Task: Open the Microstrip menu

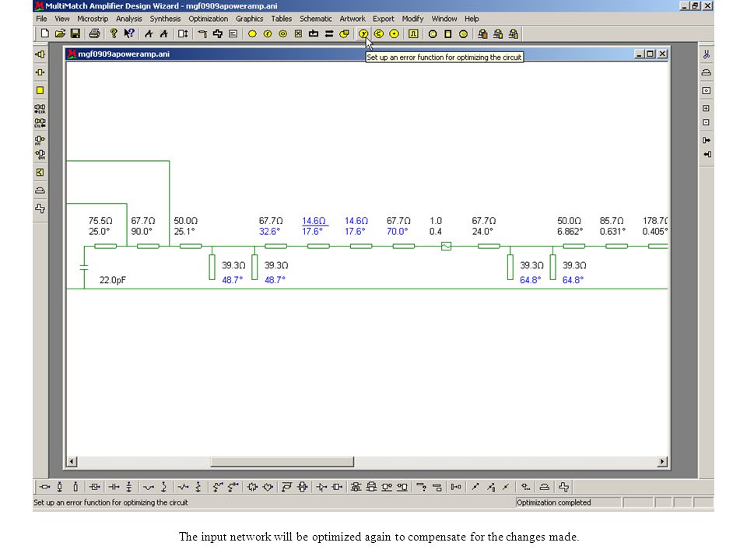Action: (93, 19)
